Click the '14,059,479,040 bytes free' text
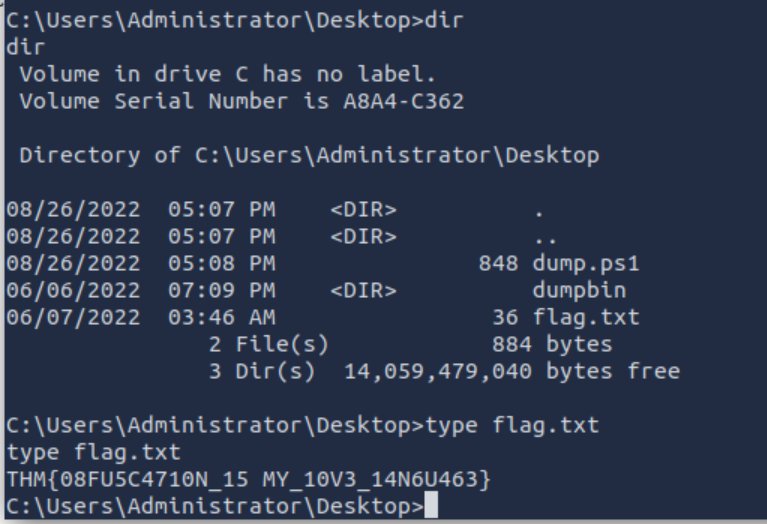The height and width of the screenshot is (524, 767). pos(512,371)
